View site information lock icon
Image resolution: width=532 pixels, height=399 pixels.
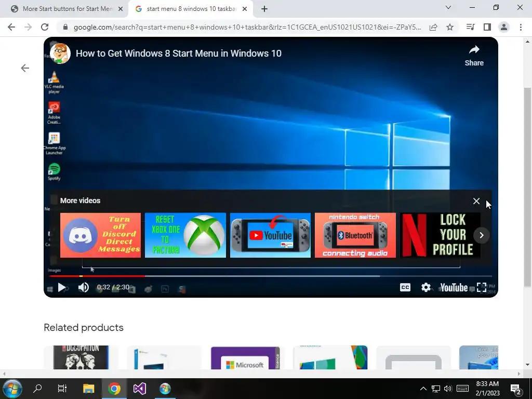coord(65,27)
